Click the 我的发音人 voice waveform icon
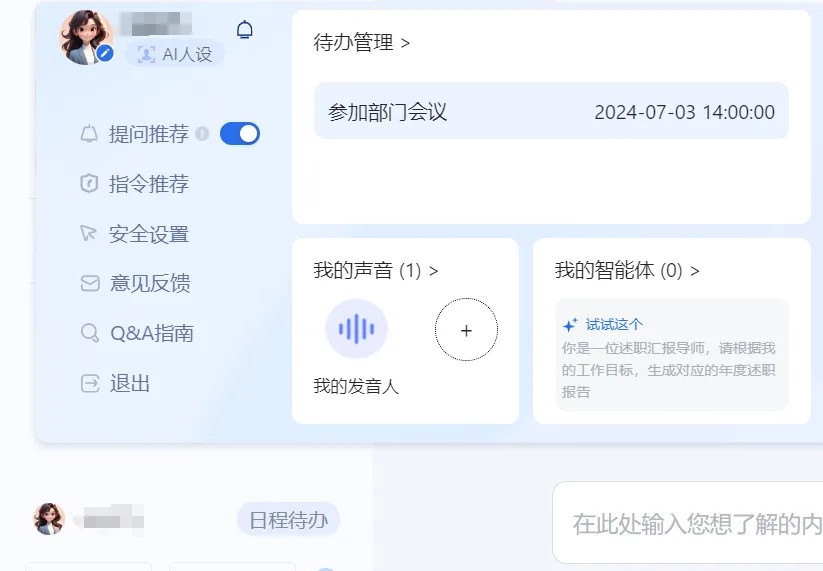The image size is (823, 571). 356,329
